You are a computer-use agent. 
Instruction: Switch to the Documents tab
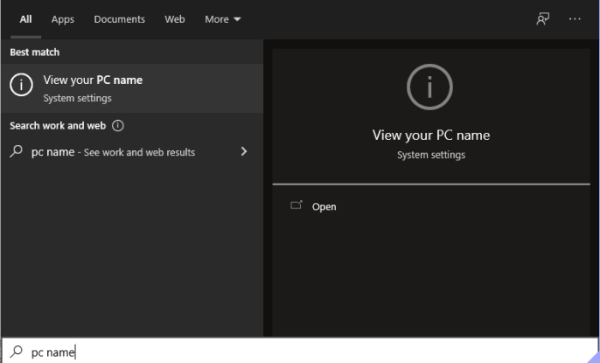[119, 19]
